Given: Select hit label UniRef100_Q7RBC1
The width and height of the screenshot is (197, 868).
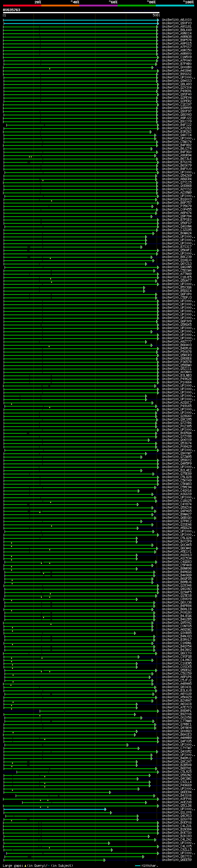Looking at the screenshot, I should 177,725.
